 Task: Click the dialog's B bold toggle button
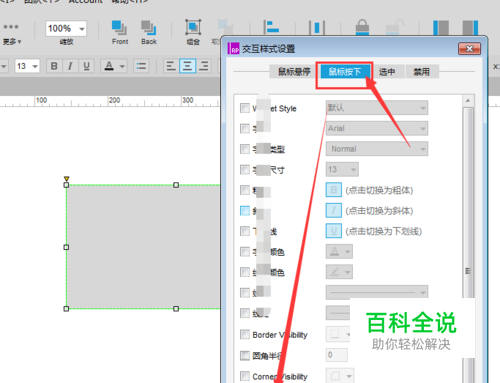(334, 190)
